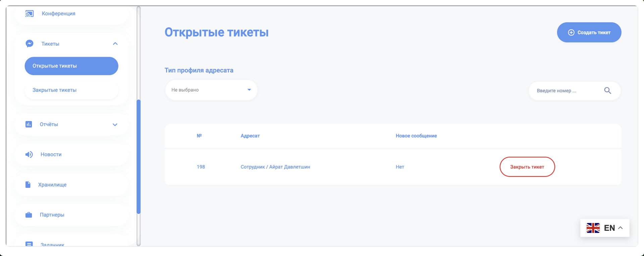Click the sidebar vertical scrollbar thumb
Image resolution: width=644 pixels, height=256 pixels.
click(139, 156)
